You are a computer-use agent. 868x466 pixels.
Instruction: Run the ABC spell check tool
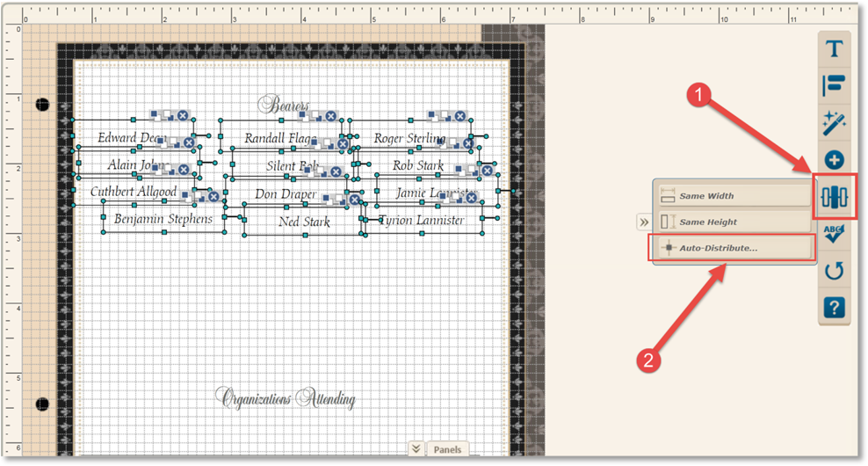pos(835,233)
